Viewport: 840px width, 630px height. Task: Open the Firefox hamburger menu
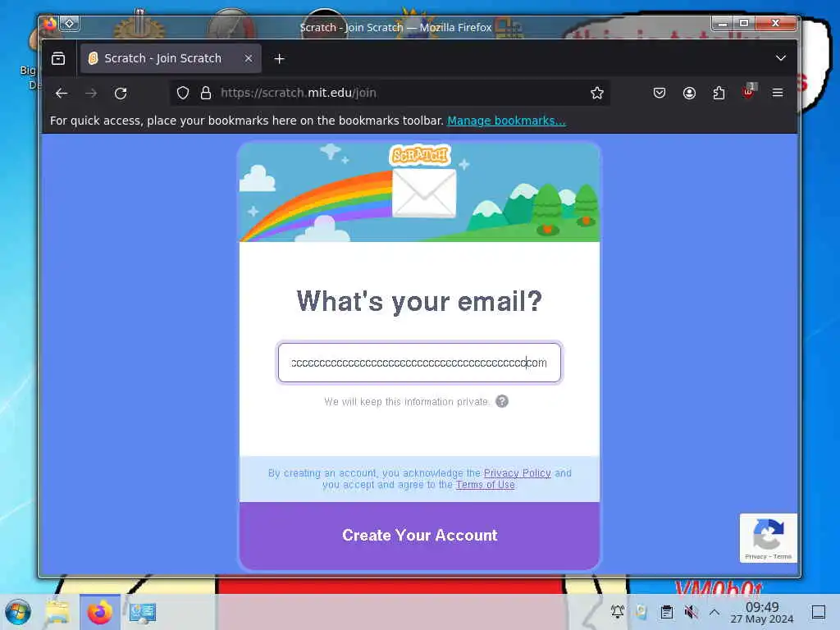(x=778, y=94)
